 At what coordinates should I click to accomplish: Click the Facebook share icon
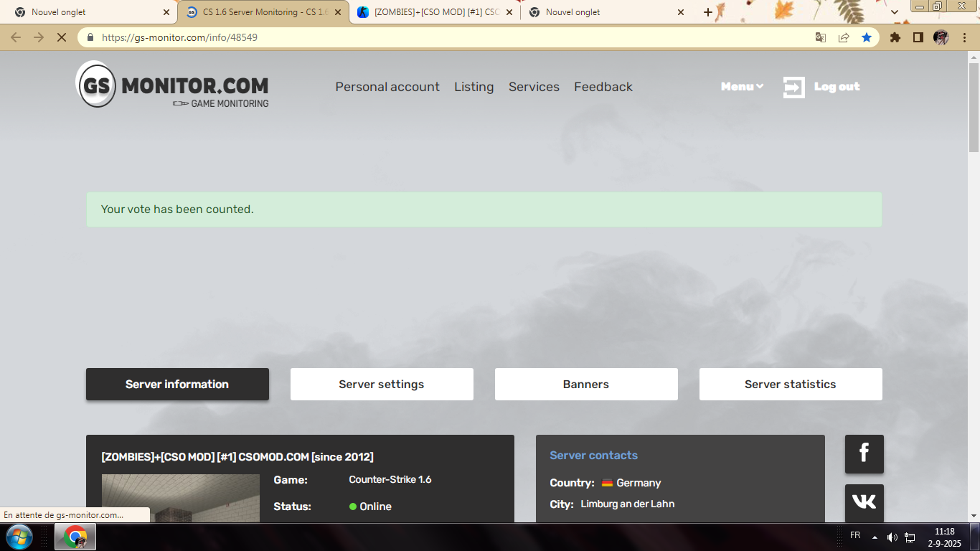tap(864, 453)
